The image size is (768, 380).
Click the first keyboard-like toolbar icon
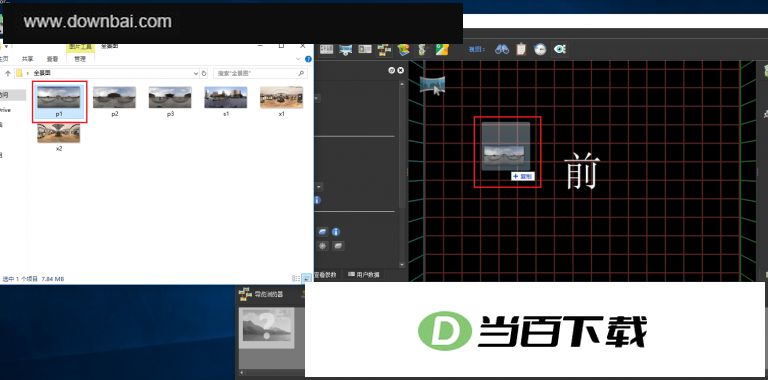326,49
